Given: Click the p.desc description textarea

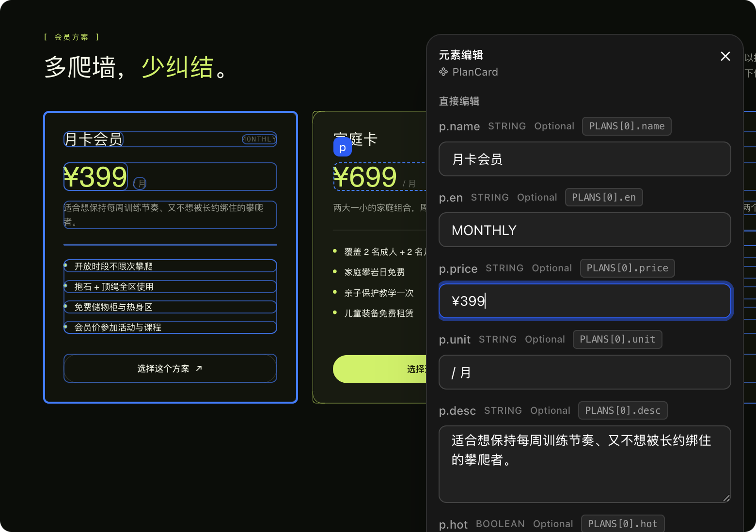Looking at the screenshot, I should point(584,464).
